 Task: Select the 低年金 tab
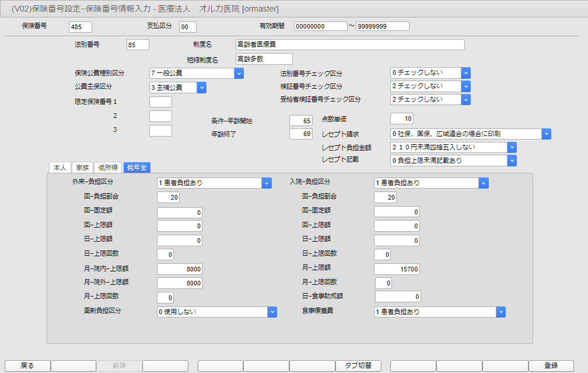[x=137, y=168]
